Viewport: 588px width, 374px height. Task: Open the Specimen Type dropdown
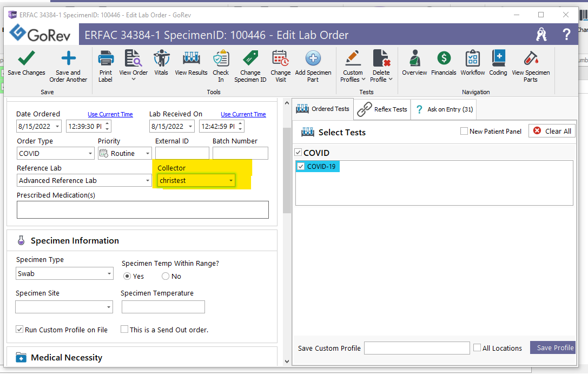108,273
